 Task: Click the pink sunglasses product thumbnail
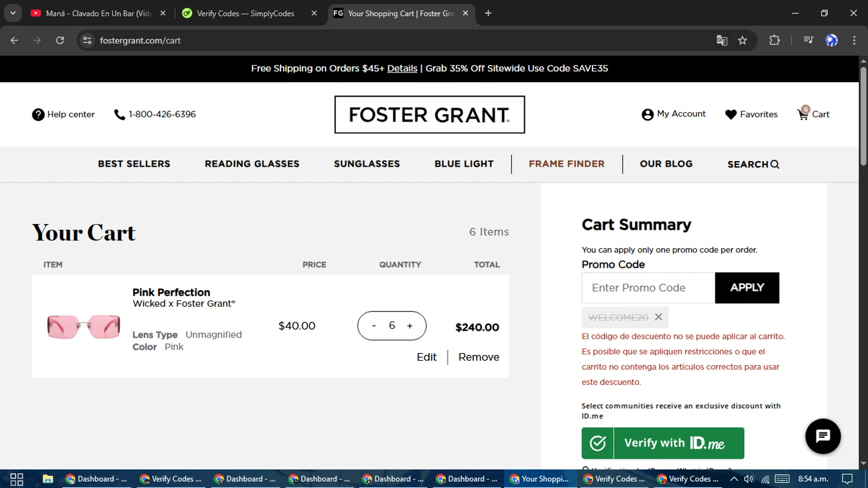[83, 326]
